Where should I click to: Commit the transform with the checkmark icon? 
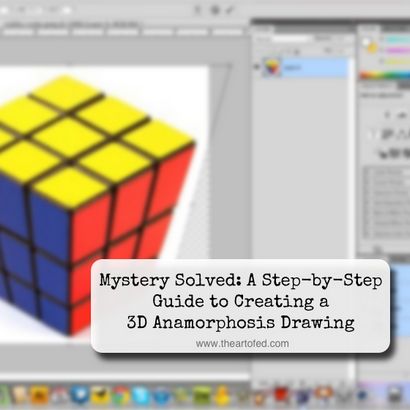[x=230, y=10]
